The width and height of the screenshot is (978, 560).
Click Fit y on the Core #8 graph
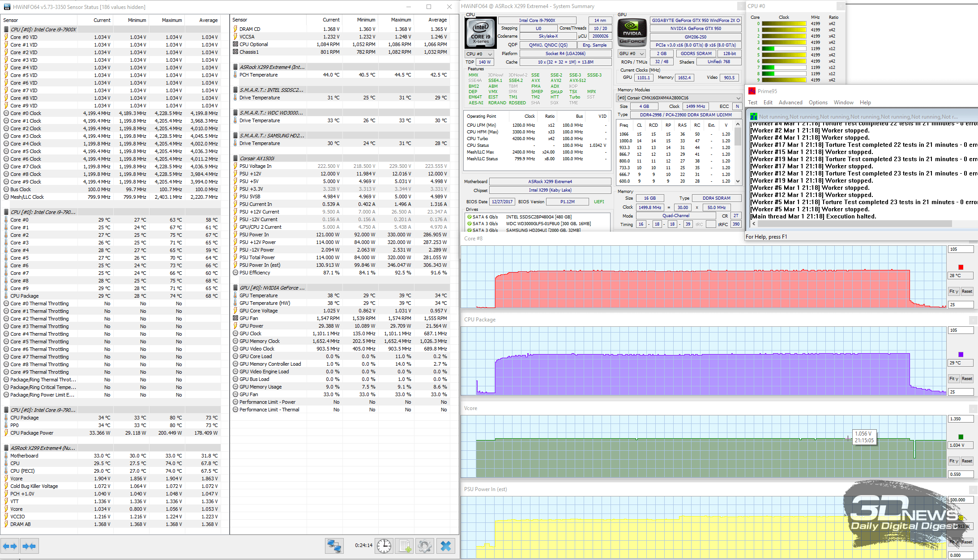click(x=954, y=291)
